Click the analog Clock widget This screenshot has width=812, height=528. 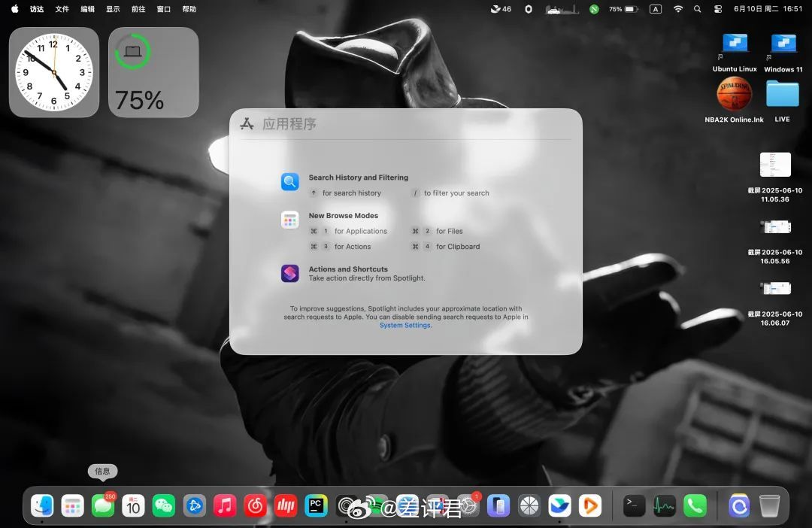pos(54,72)
